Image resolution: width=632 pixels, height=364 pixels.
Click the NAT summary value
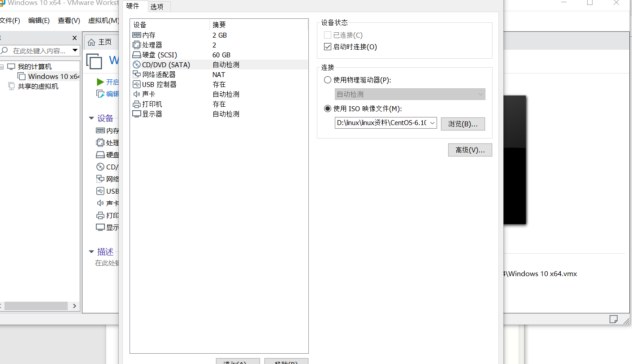[x=219, y=74]
